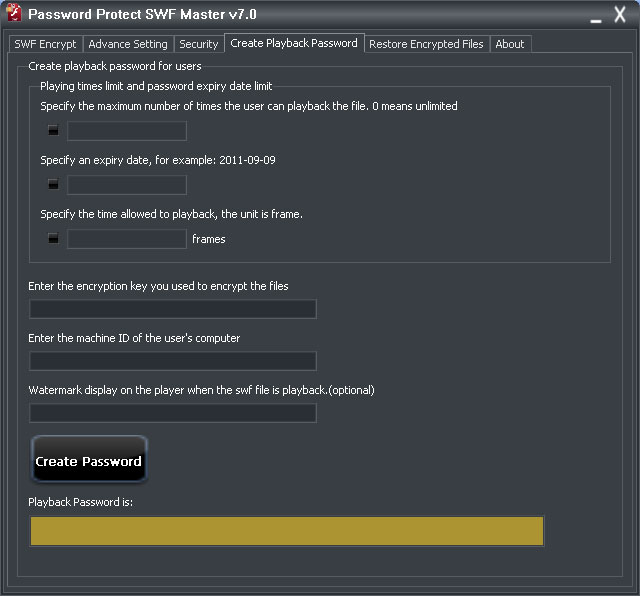Select the Create Playback Password tab
Viewport: 640px width, 596px height.
coord(294,43)
